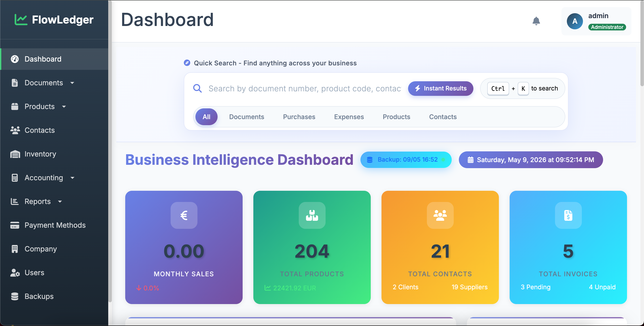The image size is (644, 326).
Task: Click the Documents file icon in sidebar
Action: (15, 83)
